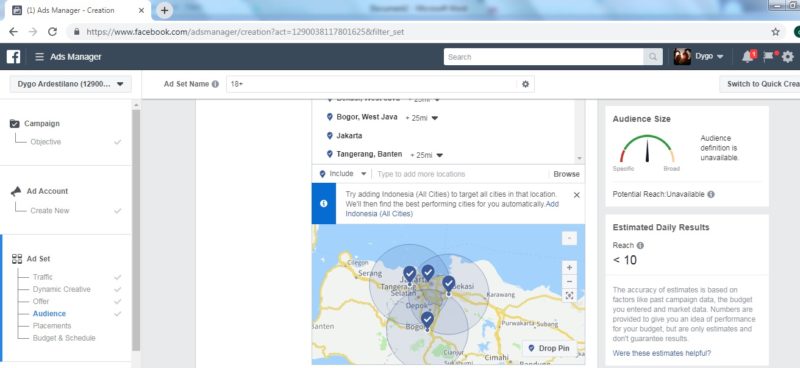The height and width of the screenshot is (368, 800).
Task: Click the Tangerang, Banten location entry
Action: coord(369,155)
